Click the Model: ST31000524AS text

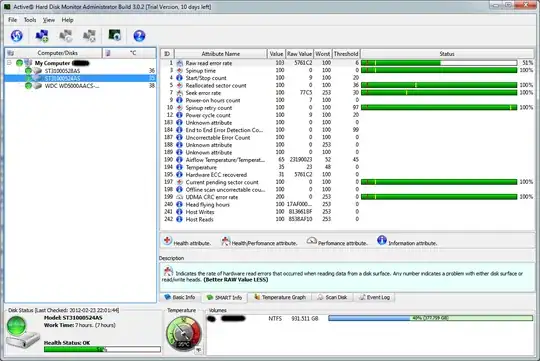click(x=73, y=318)
